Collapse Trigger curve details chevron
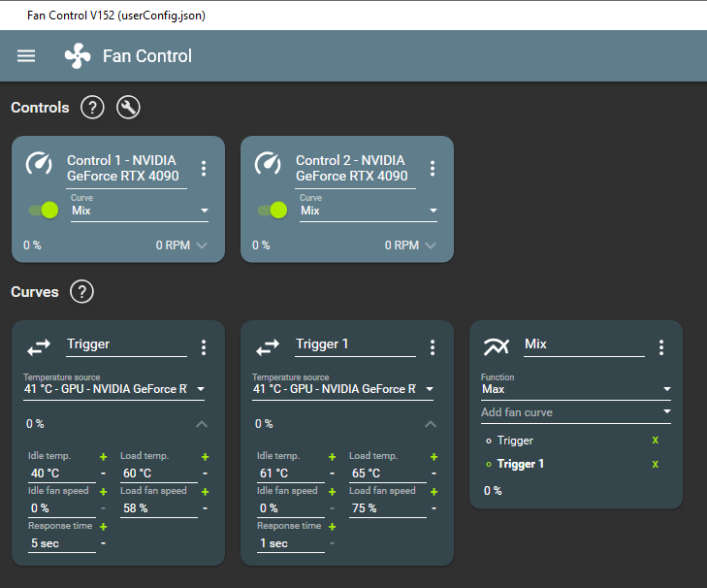707x588 pixels. coord(202,424)
